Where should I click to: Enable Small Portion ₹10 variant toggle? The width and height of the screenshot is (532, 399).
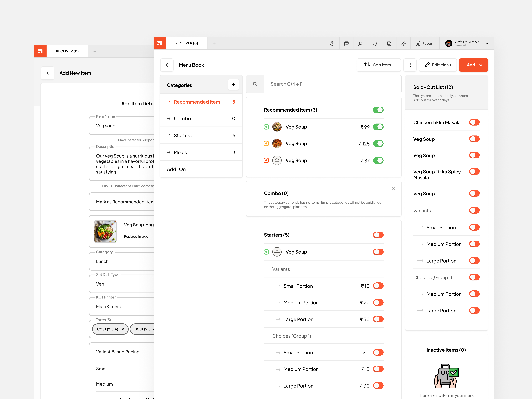click(378, 286)
